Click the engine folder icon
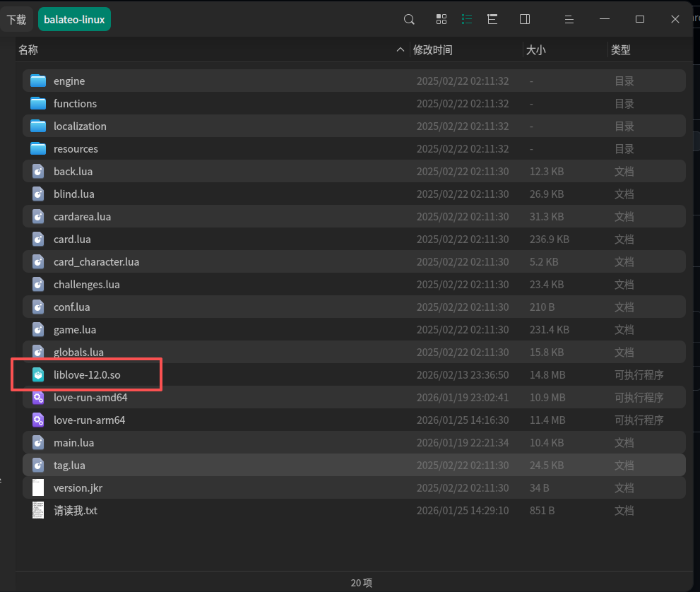 pyautogui.click(x=38, y=81)
